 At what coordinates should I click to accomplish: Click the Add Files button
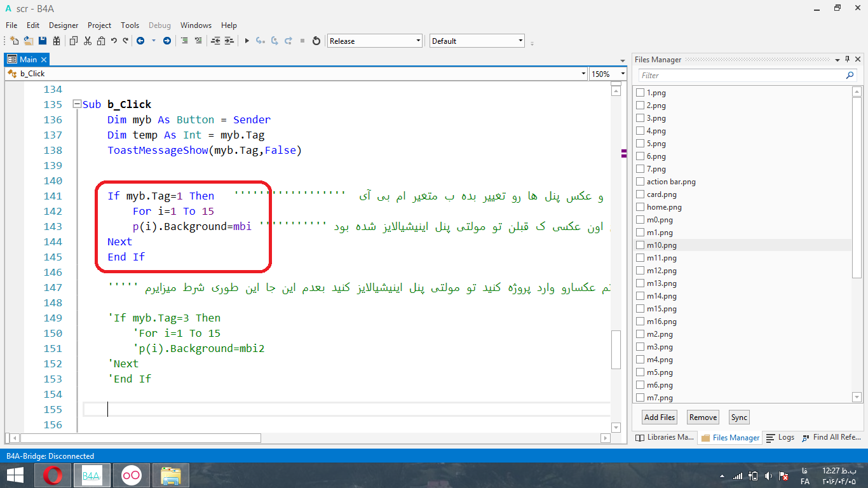click(660, 417)
